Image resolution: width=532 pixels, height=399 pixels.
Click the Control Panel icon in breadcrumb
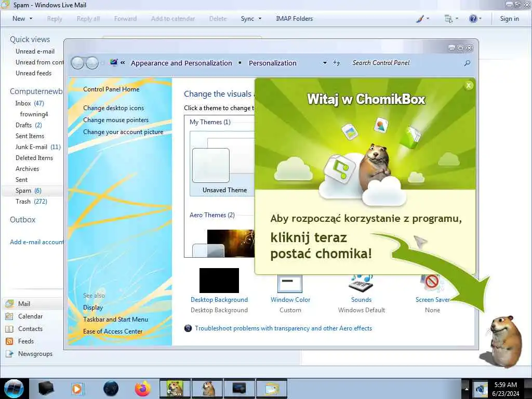click(114, 63)
